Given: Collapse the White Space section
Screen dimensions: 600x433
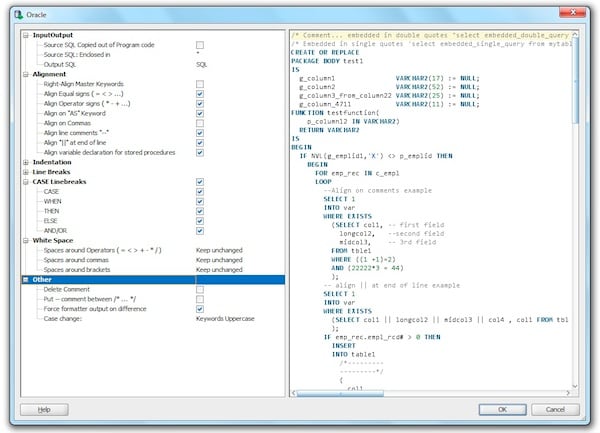Looking at the screenshot, I should (x=25, y=240).
